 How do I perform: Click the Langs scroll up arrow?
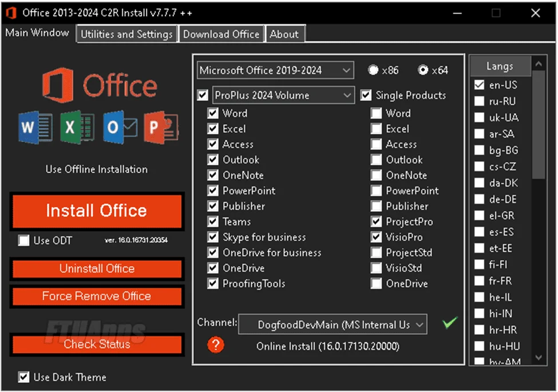pos(539,64)
